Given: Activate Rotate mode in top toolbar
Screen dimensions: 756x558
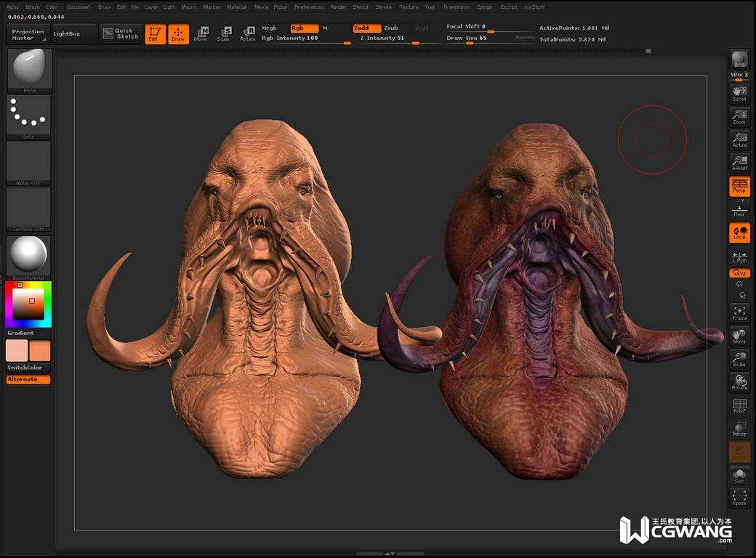Looking at the screenshot, I should (248, 33).
